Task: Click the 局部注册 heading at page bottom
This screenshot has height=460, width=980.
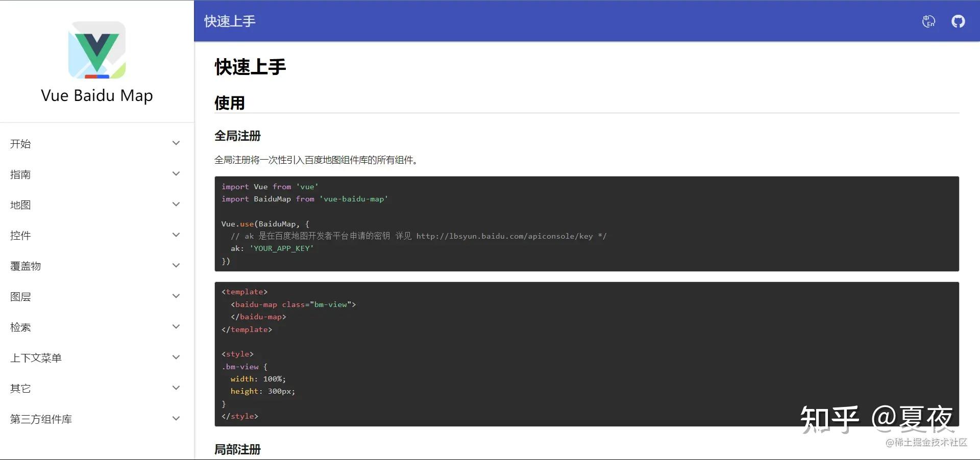Action: click(x=236, y=449)
